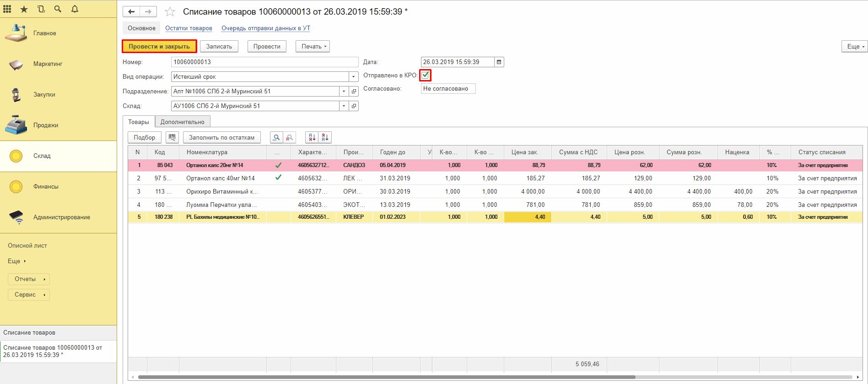
Task: Follow the Остатки товаров link
Action: tap(189, 28)
